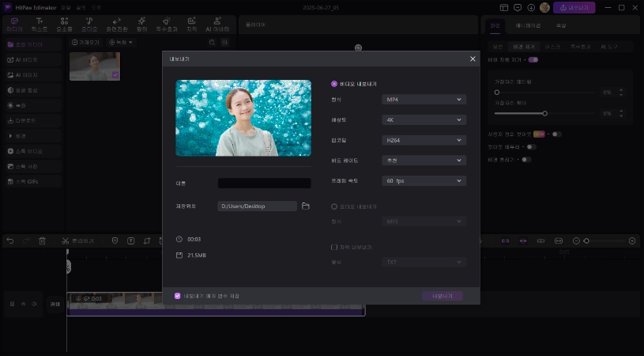Open the H264 codec dropdown
Viewport: 644px width, 356px height.
click(x=424, y=140)
